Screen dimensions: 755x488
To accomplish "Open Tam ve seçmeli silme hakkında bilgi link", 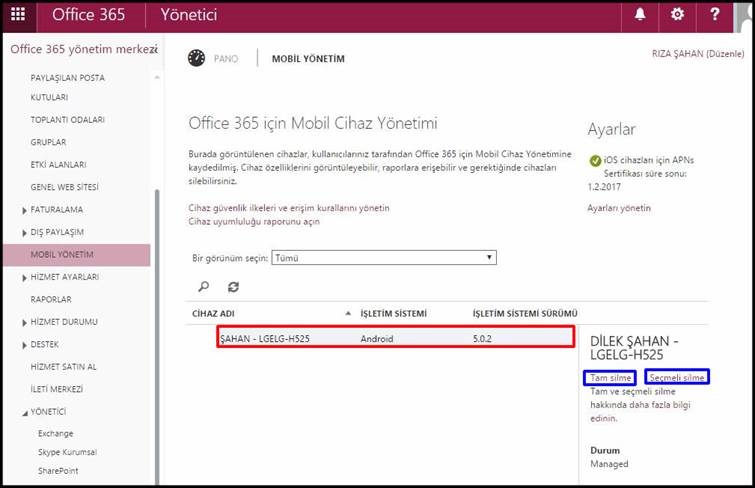I will click(640, 405).
